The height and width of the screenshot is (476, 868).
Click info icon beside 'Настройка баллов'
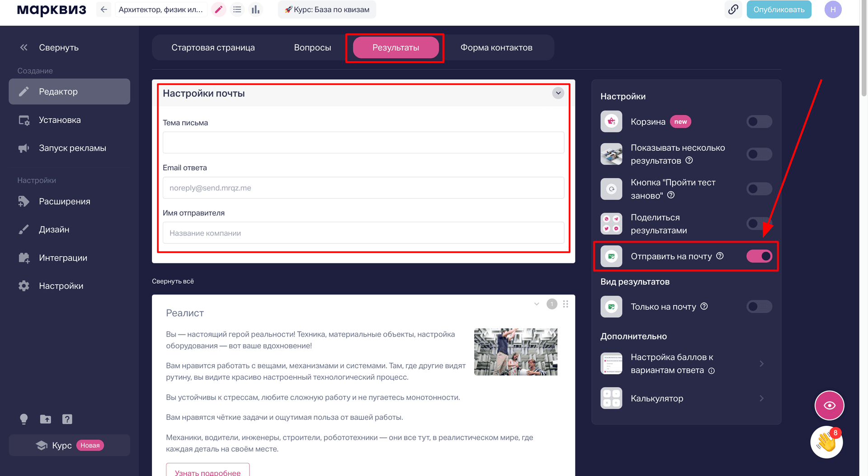pyautogui.click(x=712, y=371)
